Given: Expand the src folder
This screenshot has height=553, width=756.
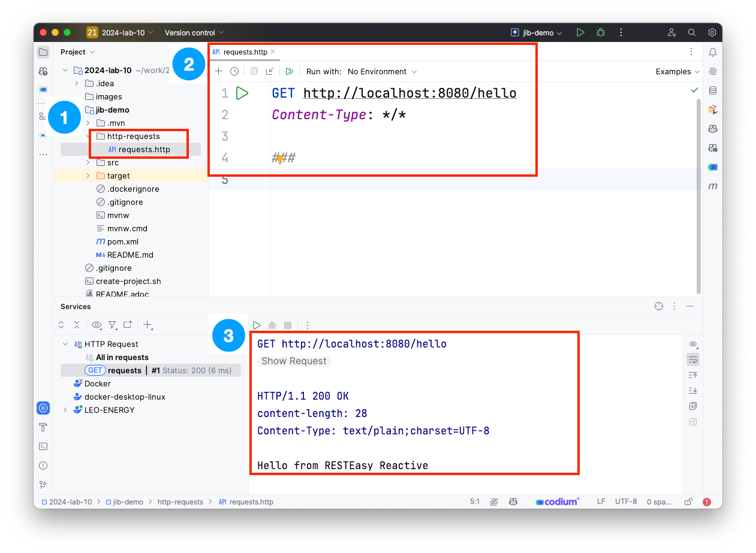Looking at the screenshot, I should click(88, 162).
